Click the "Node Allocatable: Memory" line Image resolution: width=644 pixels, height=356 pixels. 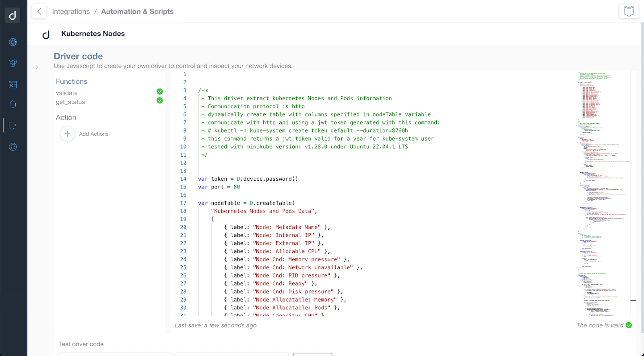click(285, 300)
